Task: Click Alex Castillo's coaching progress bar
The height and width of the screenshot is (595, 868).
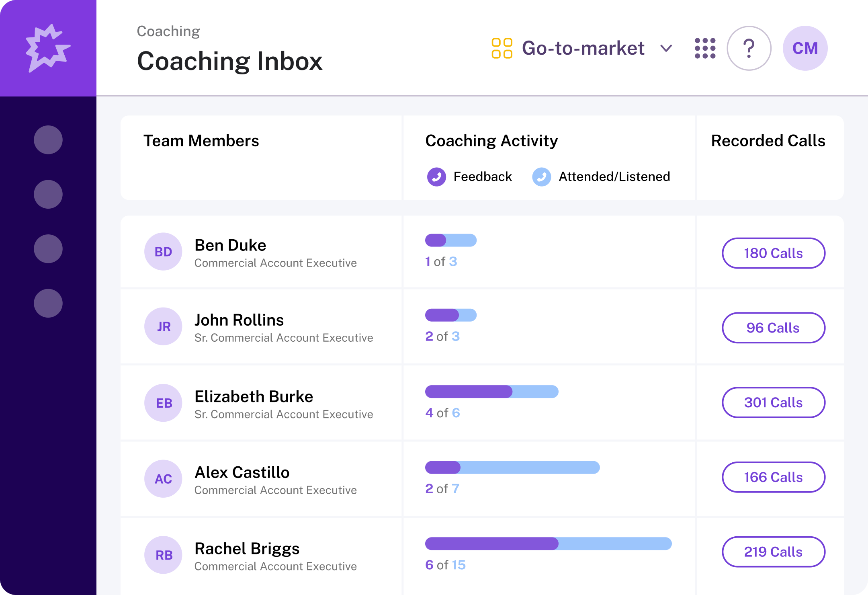Action: 512,468
